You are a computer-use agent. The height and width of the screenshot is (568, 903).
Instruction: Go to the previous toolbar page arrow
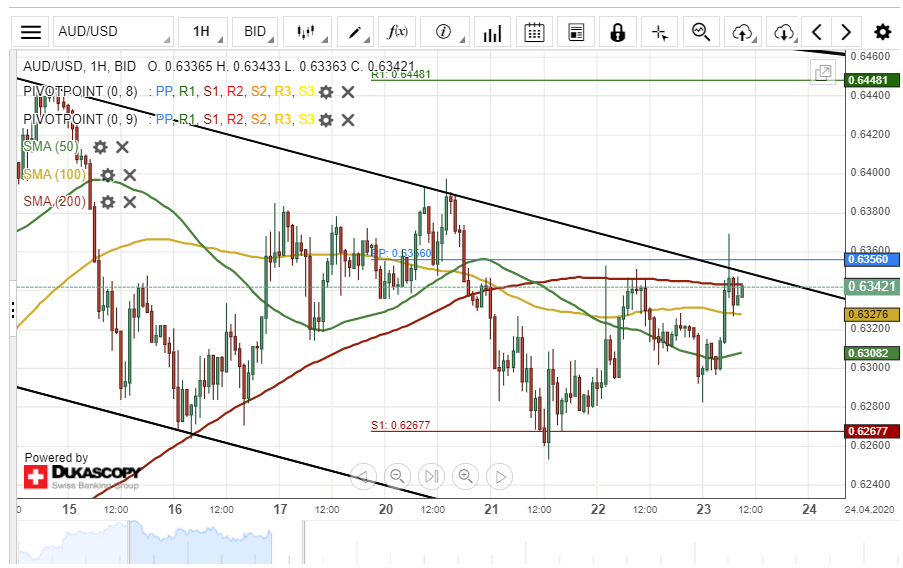pyautogui.click(x=817, y=32)
